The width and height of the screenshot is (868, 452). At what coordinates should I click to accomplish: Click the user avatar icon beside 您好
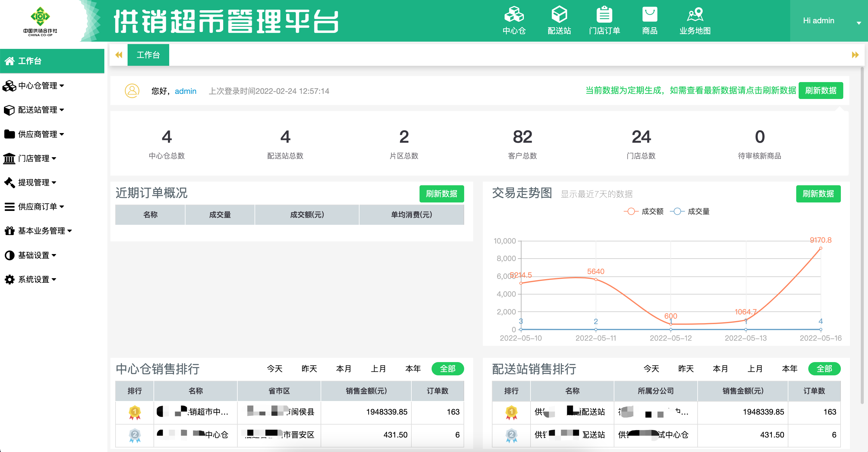(132, 91)
